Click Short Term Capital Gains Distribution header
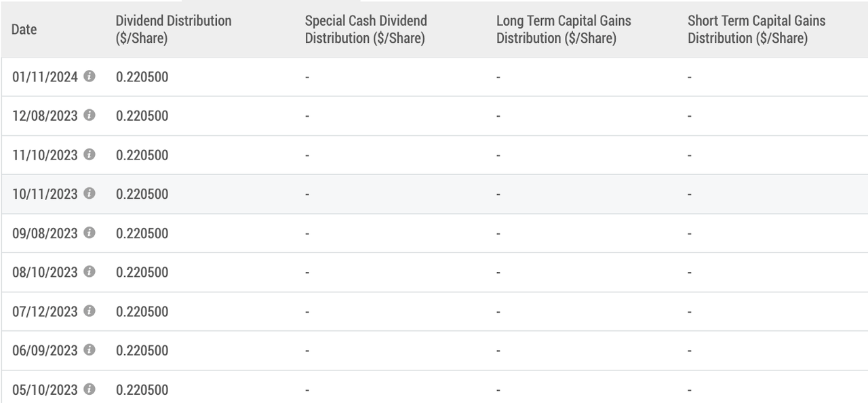This screenshot has height=403, width=868. [756, 29]
